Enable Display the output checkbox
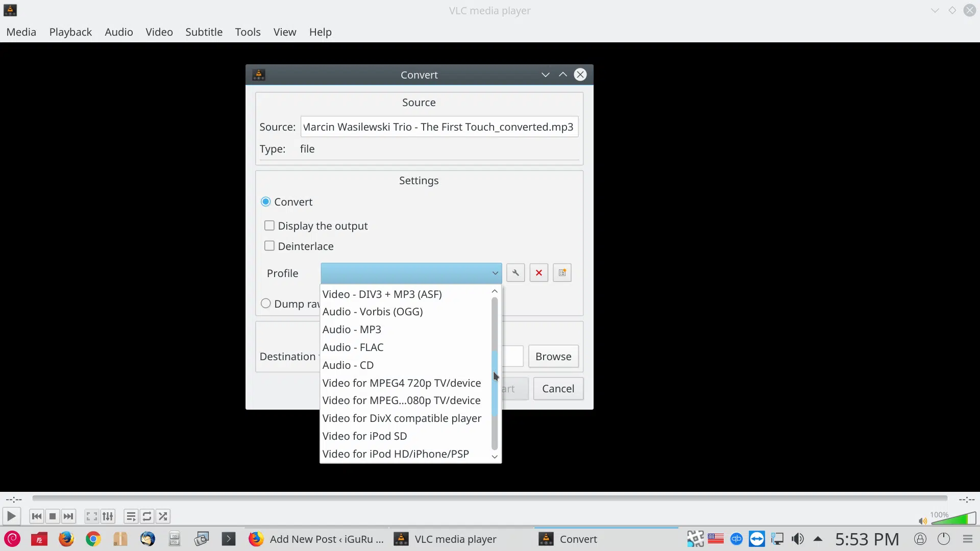Image resolution: width=980 pixels, height=551 pixels. (269, 226)
